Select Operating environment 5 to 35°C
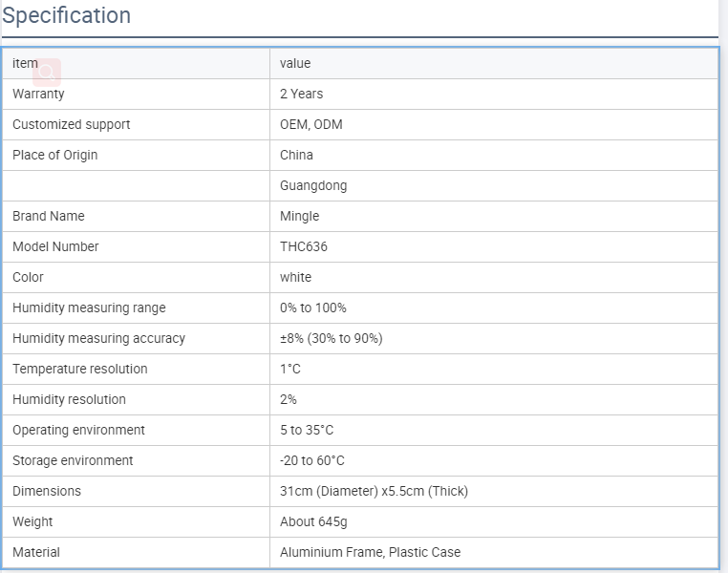This screenshot has height=573, width=728. [307, 430]
